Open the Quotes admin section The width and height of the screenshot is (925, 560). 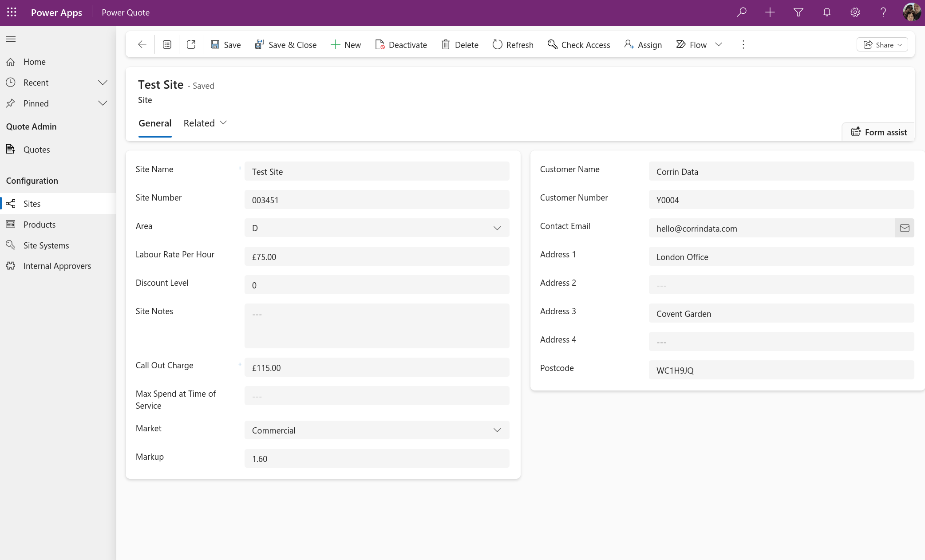tap(36, 150)
